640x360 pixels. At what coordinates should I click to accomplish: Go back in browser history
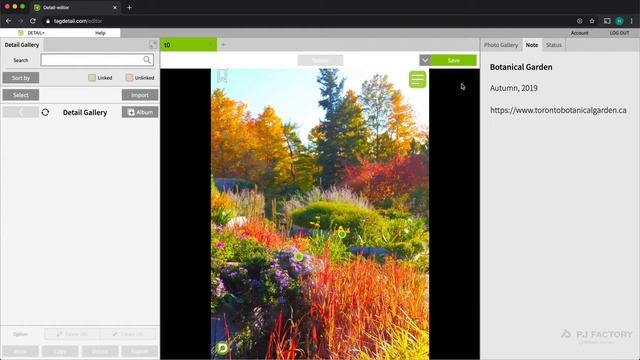8,21
